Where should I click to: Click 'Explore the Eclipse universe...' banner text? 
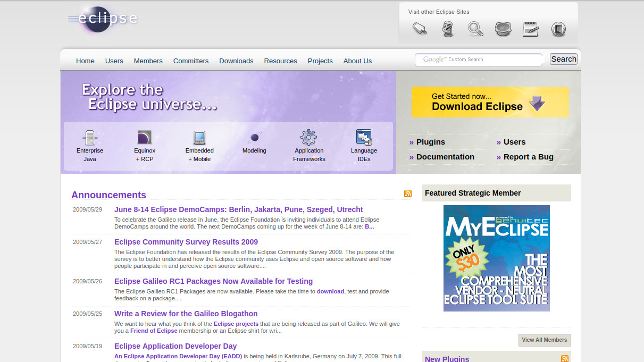[x=149, y=97]
